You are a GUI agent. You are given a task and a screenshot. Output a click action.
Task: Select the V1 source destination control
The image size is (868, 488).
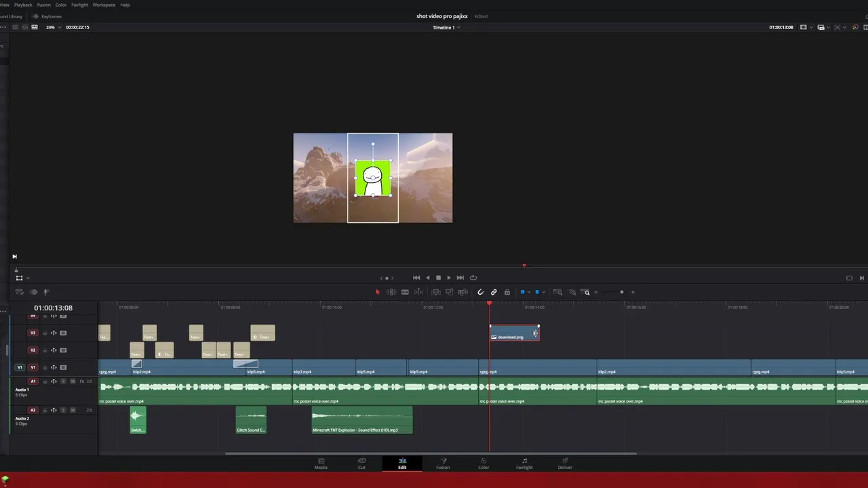20,367
